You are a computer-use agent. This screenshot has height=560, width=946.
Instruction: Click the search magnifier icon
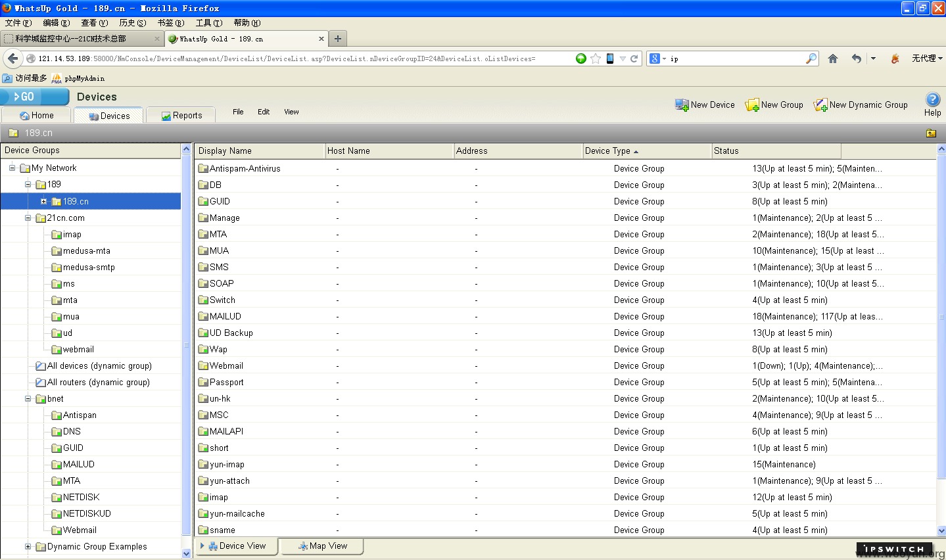[x=811, y=58]
